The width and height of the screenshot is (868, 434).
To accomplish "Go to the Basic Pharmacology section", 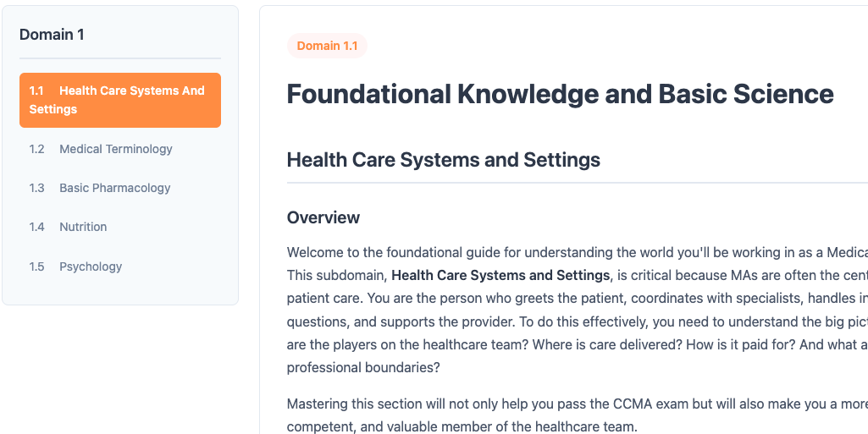I will (115, 188).
